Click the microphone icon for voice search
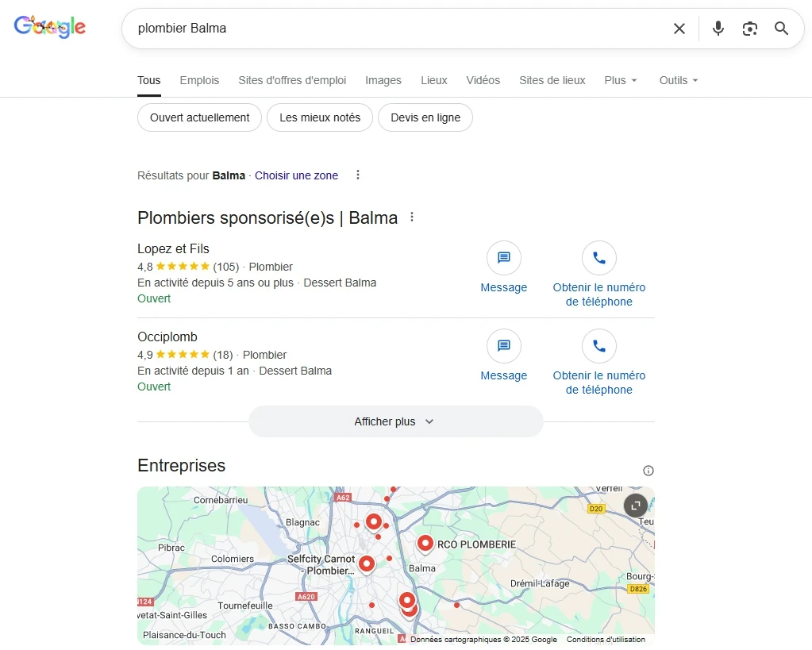 [718, 28]
